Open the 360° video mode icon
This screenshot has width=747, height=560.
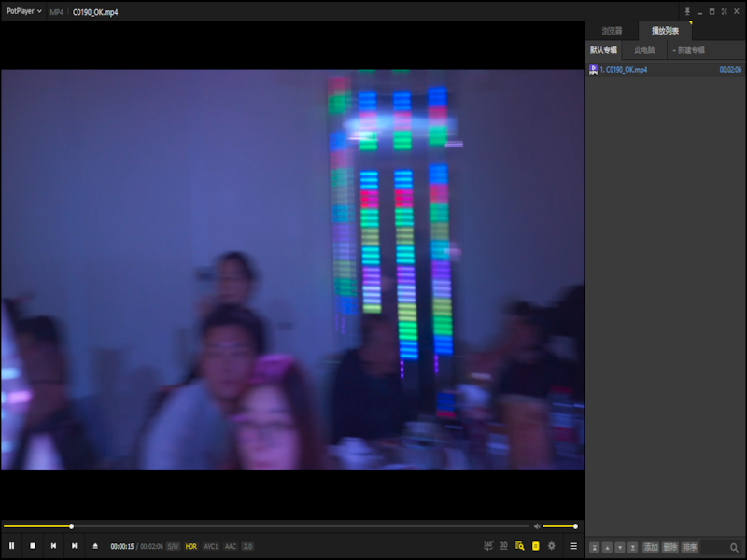(488, 546)
